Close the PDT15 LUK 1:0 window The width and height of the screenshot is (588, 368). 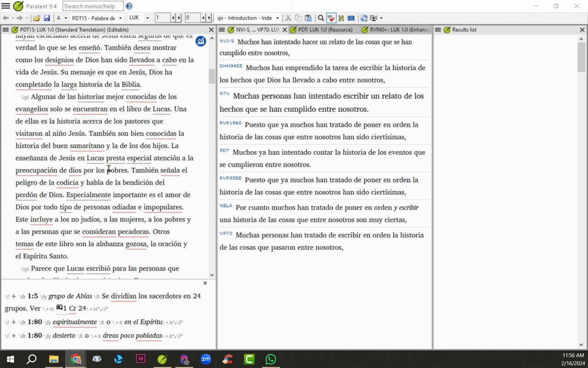point(211,29)
